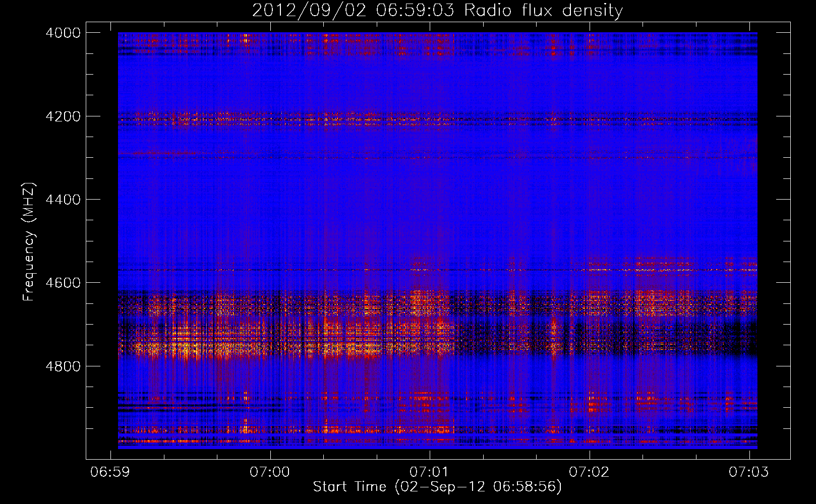Select the 4800 frequency tick label
The image size is (816, 504).
tap(63, 366)
